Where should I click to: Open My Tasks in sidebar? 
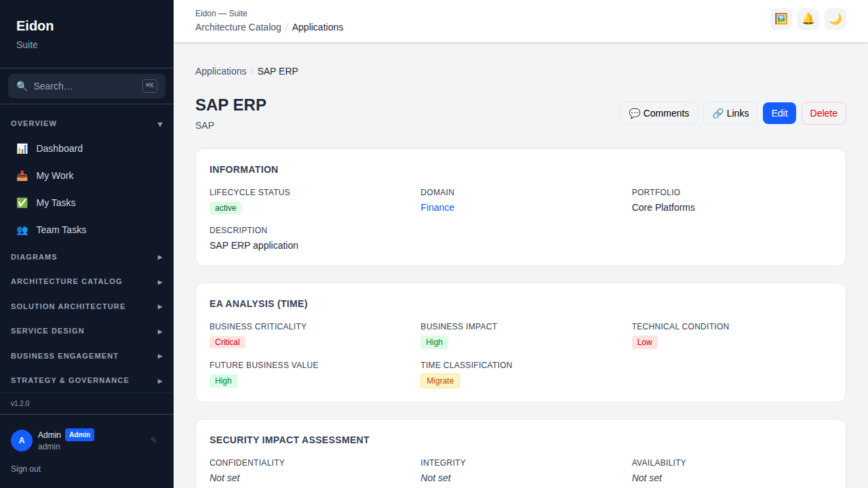pyautogui.click(x=87, y=203)
